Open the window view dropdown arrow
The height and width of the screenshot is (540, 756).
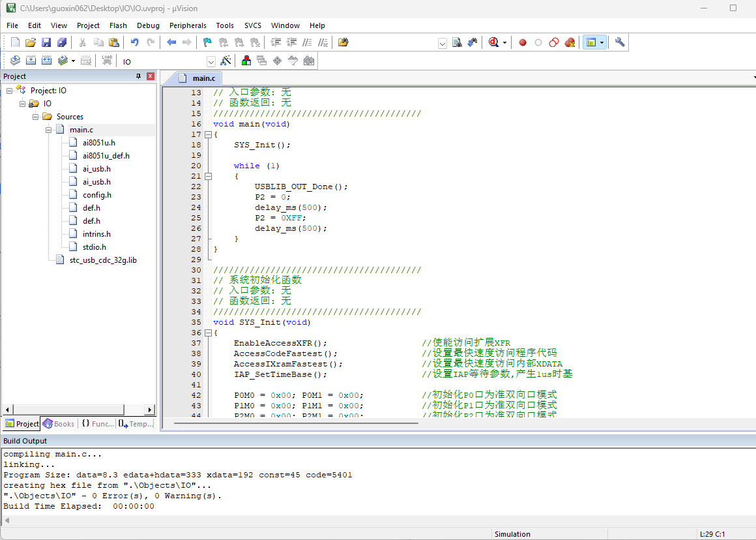(x=602, y=42)
